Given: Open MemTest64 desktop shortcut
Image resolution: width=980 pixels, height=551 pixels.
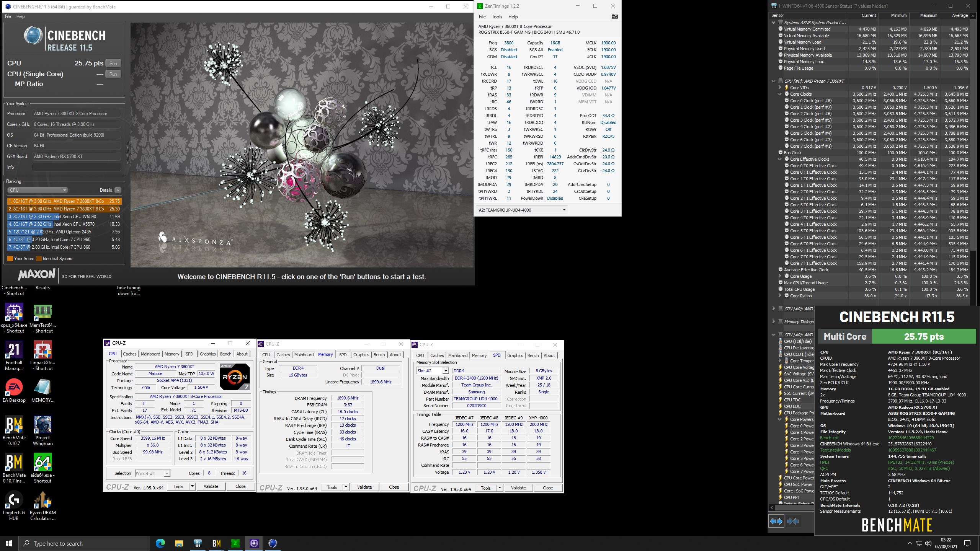Looking at the screenshot, I should 43,318.
